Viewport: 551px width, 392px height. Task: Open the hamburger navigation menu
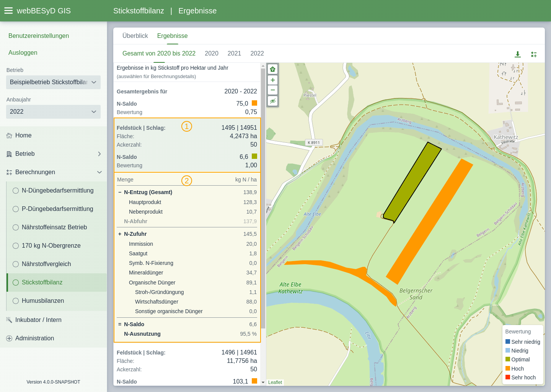pyautogui.click(x=8, y=11)
